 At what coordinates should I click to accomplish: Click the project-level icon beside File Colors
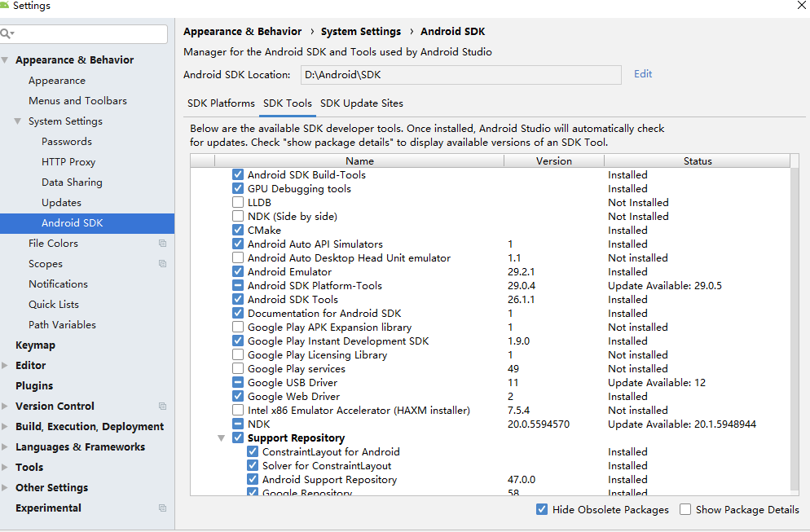click(162, 244)
